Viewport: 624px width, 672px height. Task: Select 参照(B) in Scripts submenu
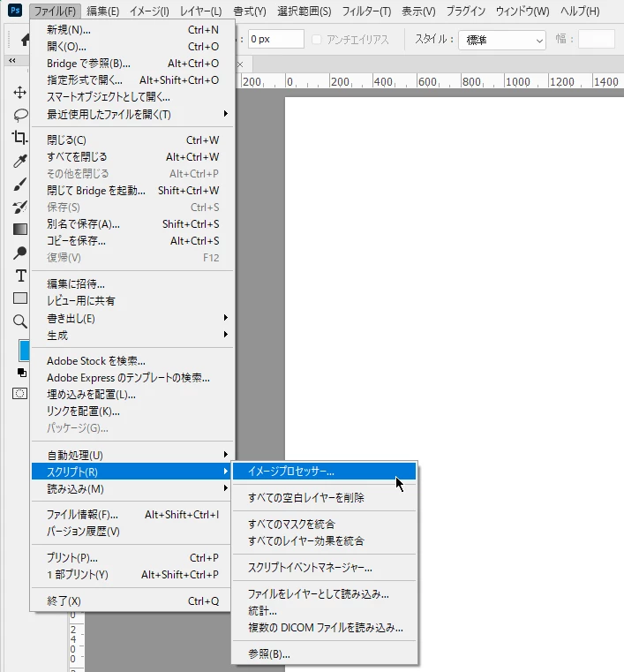pyautogui.click(x=324, y=654)
